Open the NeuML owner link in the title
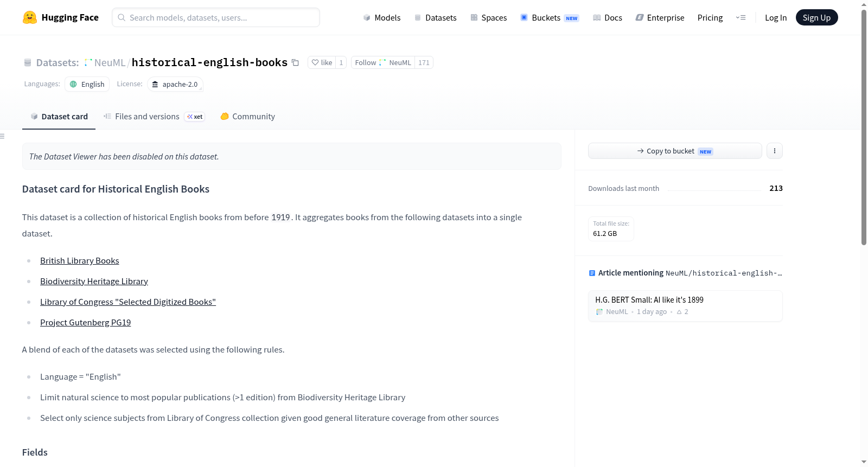Viewport: 868px width, 467px height. pos(110,62)
